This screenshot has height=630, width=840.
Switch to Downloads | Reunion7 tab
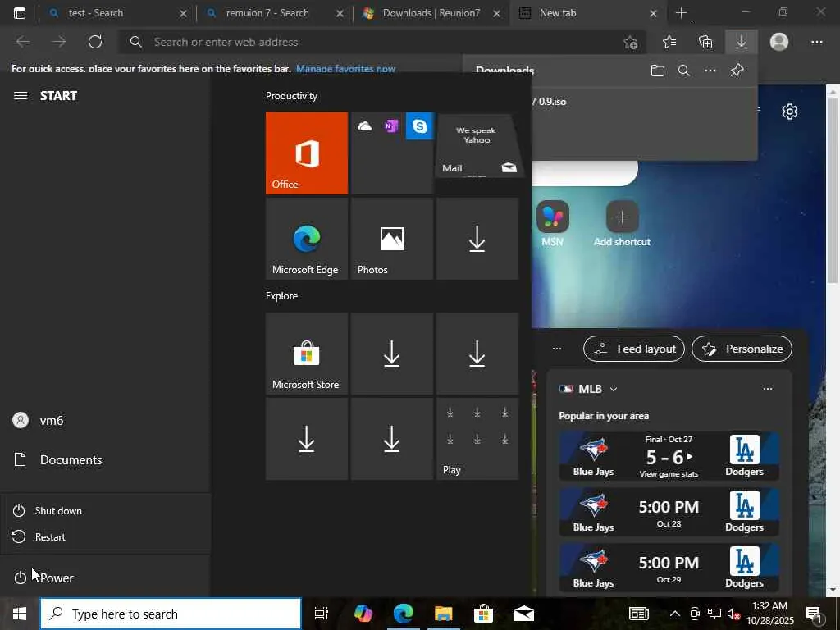(431, 13)
